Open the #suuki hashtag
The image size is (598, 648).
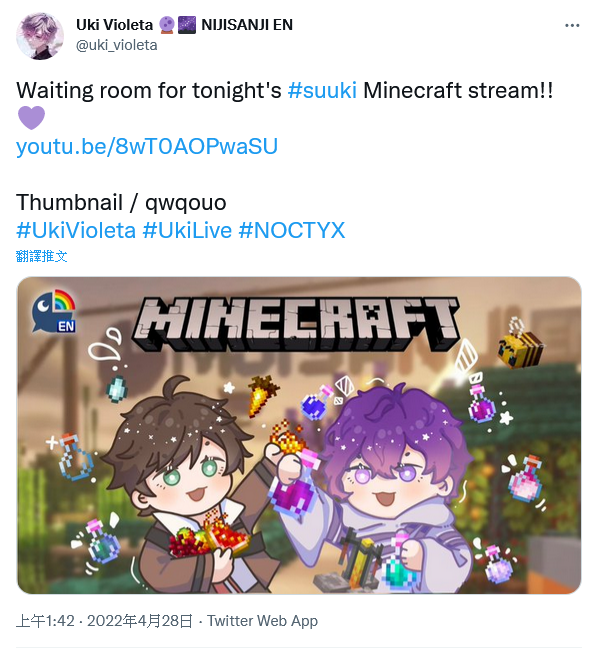(x=322, y=91)
